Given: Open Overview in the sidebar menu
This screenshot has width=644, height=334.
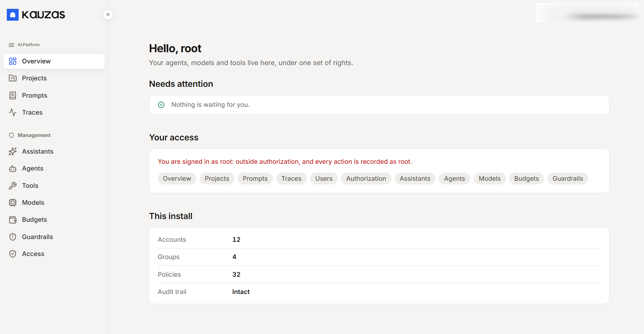Looking at the screenshot, I should [54, 61].
